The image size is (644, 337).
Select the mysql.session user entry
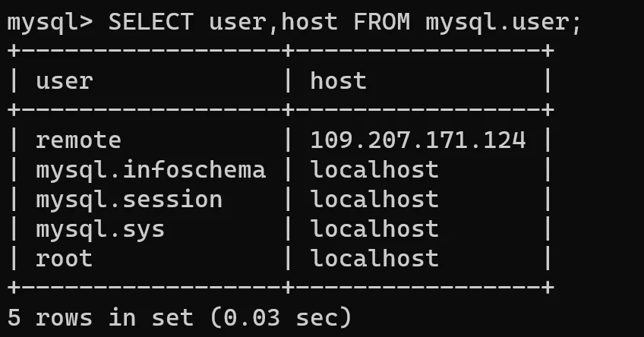129,199
